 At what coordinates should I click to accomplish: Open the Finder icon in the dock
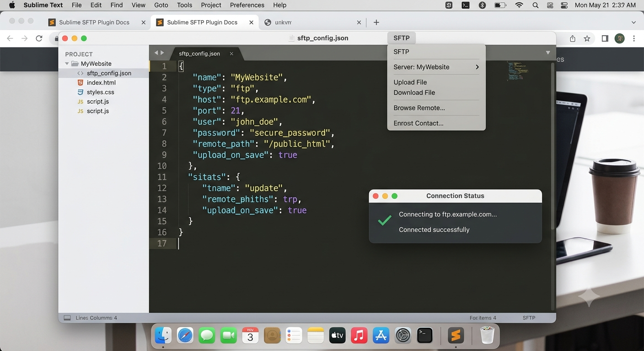[x=163, y=336]
